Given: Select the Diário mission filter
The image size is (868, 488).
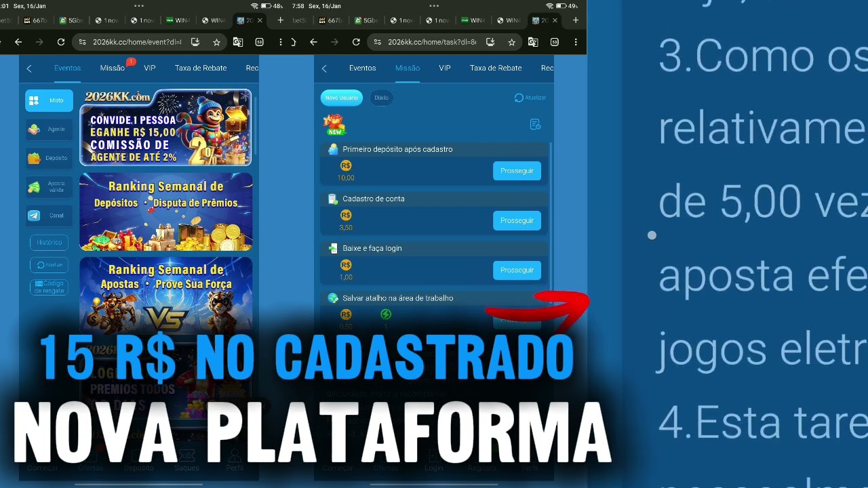Looking at the screenshot, I should (382, 98).
